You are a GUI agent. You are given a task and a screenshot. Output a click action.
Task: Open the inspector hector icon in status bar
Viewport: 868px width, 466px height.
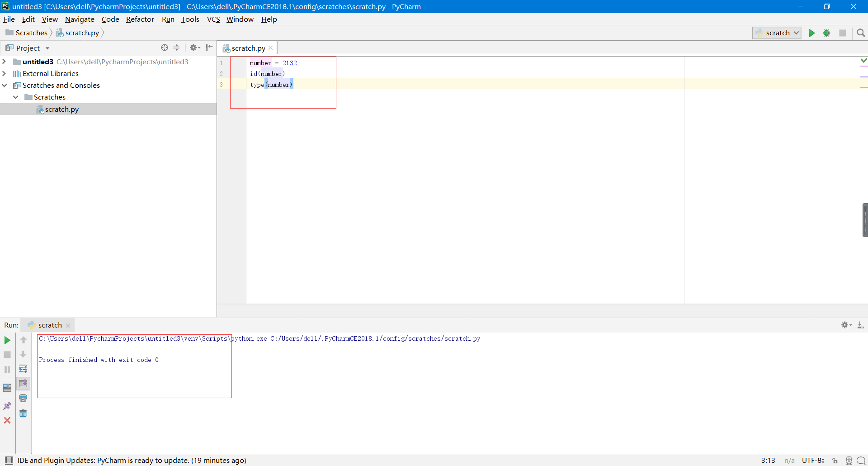[849, 461]
